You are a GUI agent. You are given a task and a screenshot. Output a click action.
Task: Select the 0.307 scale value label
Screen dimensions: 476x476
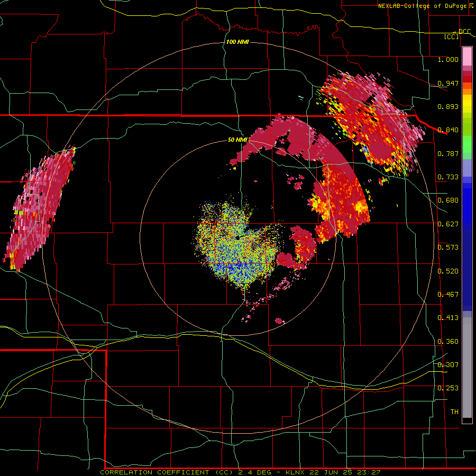[448, 364]
